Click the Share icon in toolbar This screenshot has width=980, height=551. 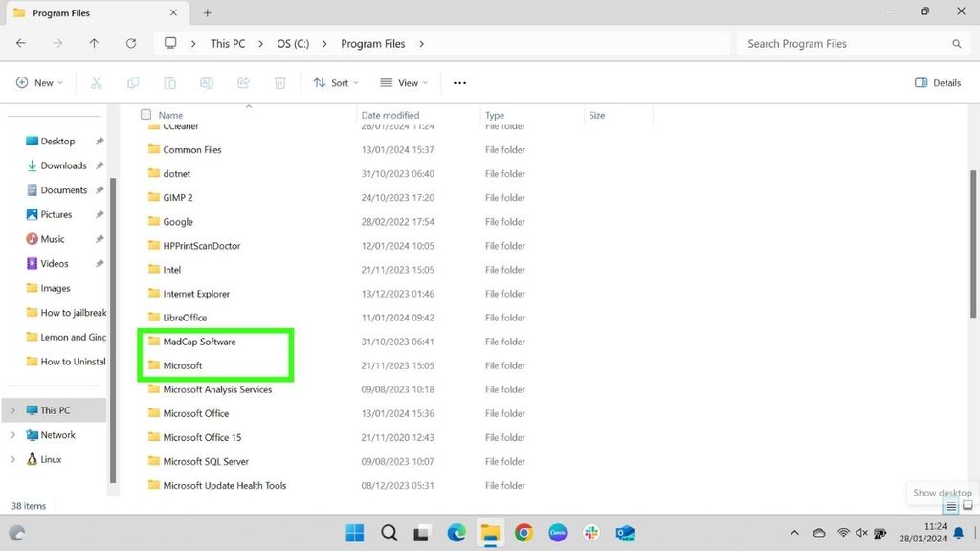point(243,83)
